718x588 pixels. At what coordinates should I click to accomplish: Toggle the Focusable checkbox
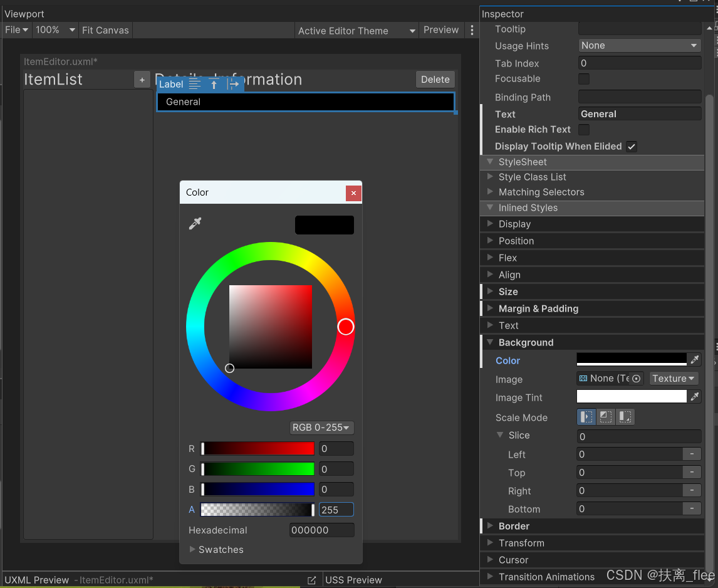[x=583, y=79]
